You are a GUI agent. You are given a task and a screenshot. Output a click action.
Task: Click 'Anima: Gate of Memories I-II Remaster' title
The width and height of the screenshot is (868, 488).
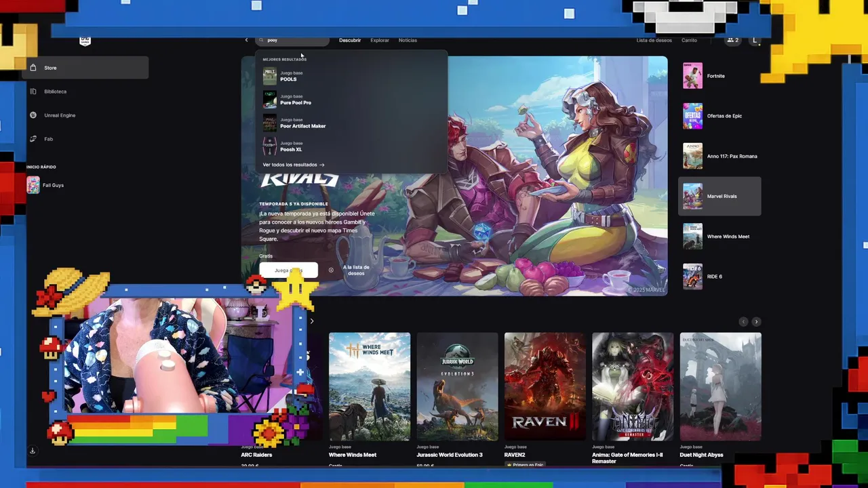coord(627,458)
